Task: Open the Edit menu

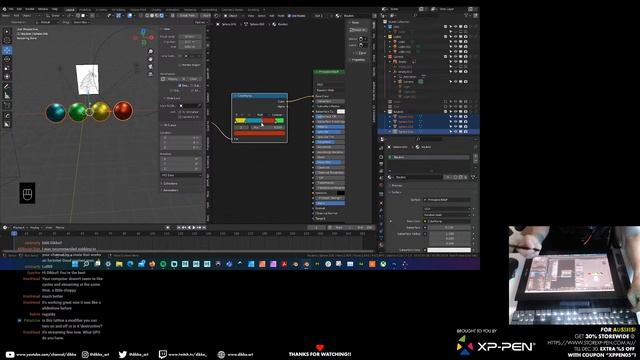Action: [x=19, y=9]
